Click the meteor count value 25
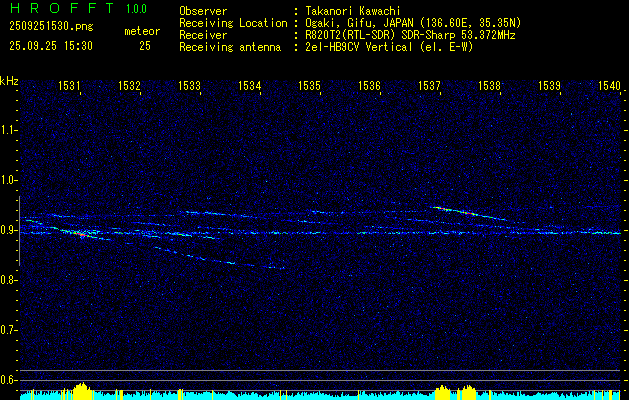629x400 pixels. coord(145,46)
